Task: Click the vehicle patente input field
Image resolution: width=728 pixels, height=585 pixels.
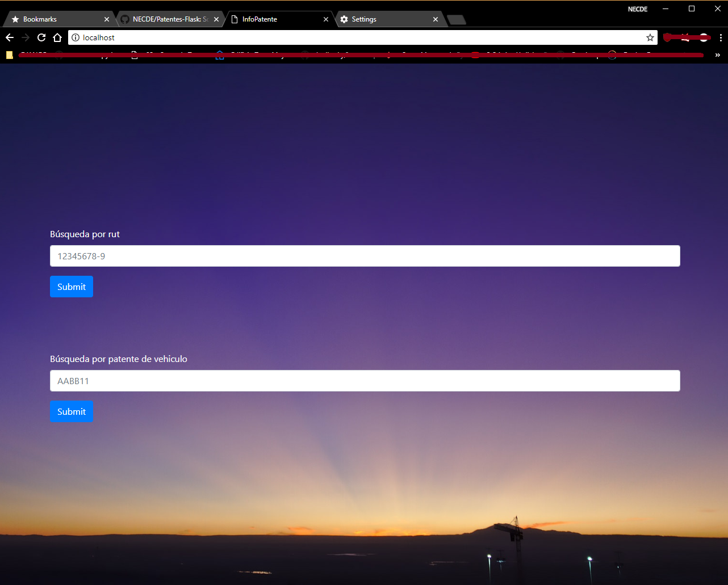Action: click(x=365, y=381)
